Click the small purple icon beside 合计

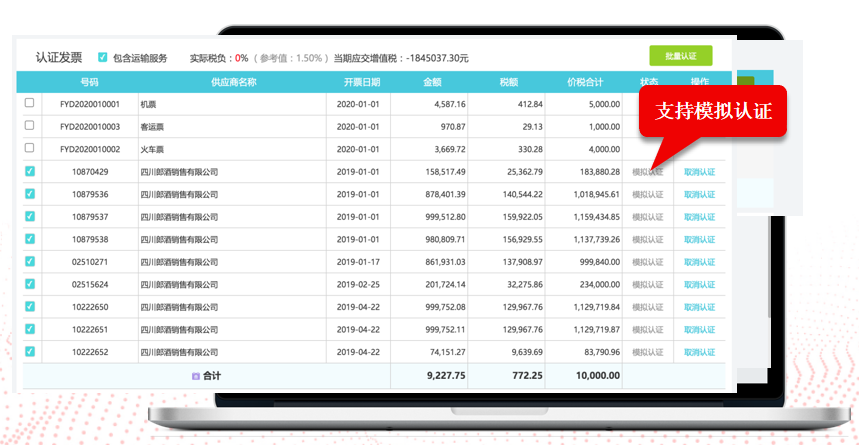(x=195, y=376)
